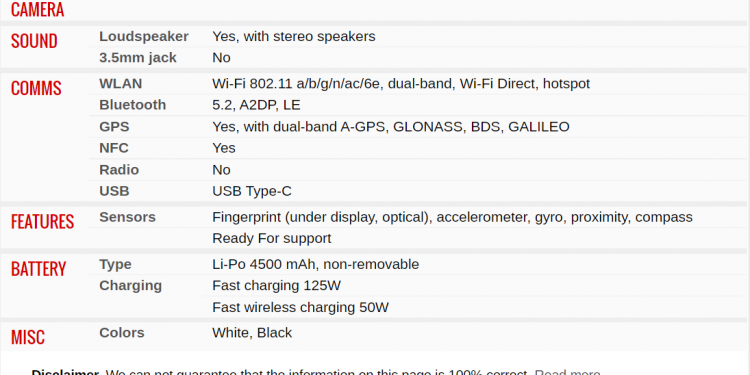Click the COMMS section heading
This screenshot has height=375, width=750.
(x=36, y=88)
